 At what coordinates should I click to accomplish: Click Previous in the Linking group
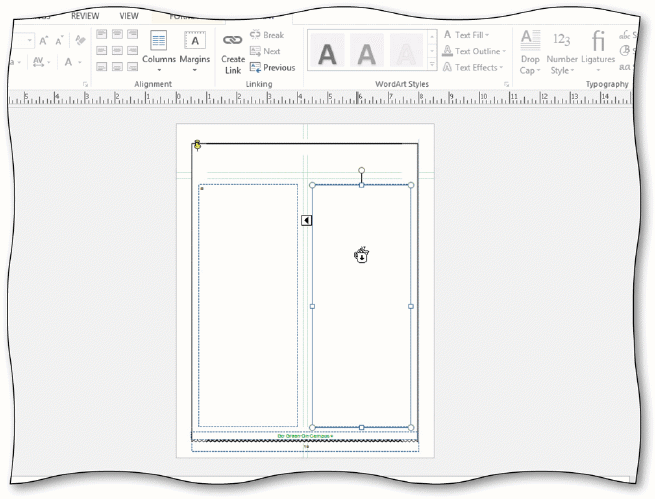pyautogui.click(x=272, y=67)
